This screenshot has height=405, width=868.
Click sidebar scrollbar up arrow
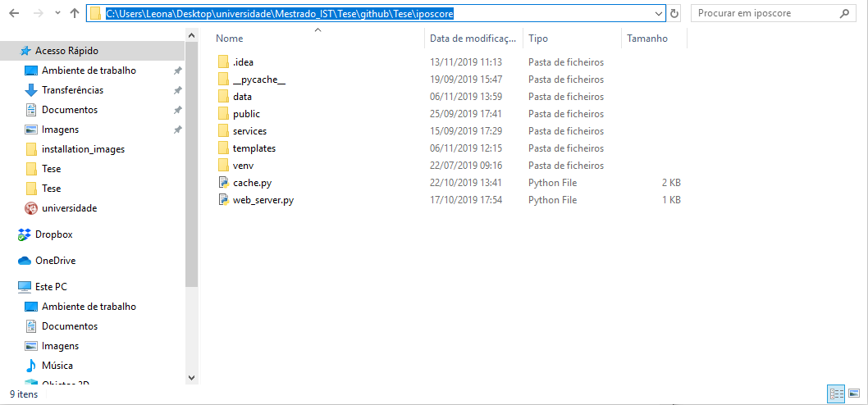pos(191,35)
